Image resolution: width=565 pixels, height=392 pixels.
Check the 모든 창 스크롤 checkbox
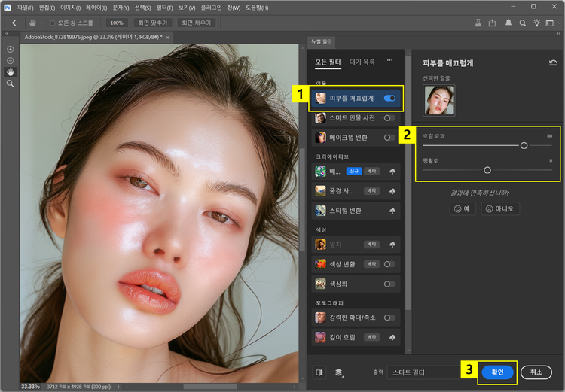[53, 23]
